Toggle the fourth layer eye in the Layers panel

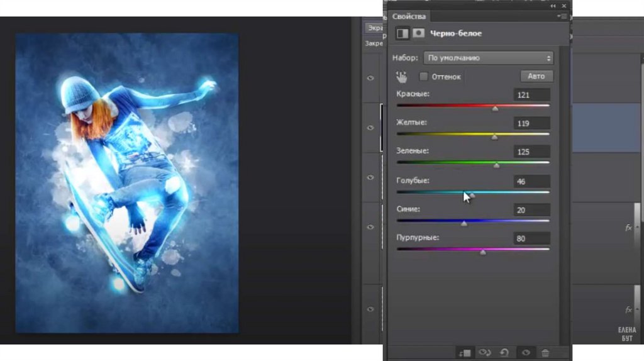click(370, 226)
